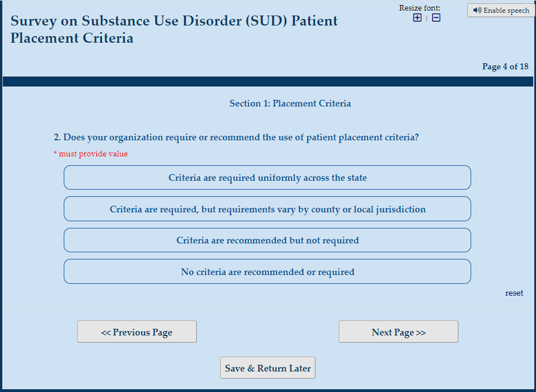The height and width of the screenshot is (392, 536).
Task: Pick "Criteria are recommended but not required"
Action: [x=267, y=241]
